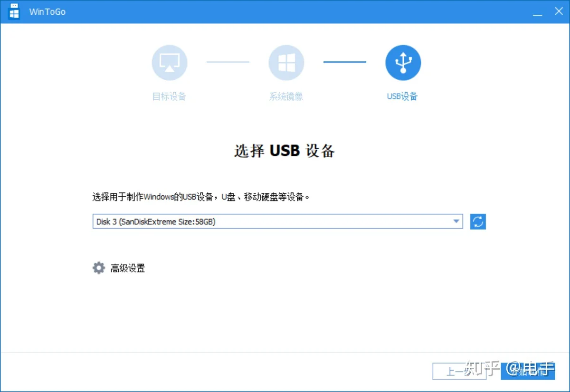Click the WinToGo app logo icon
570x392 pixels.
click(x=14, y=11)
